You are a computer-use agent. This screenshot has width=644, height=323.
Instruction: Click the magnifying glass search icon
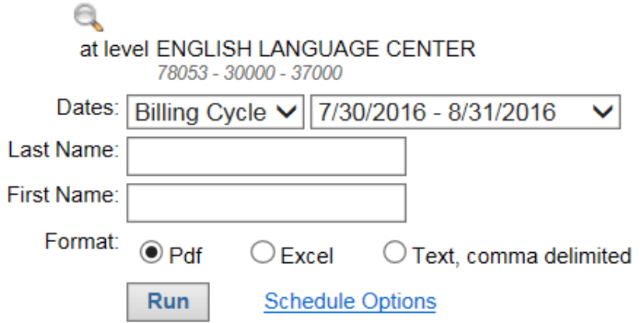[x=88, y=17]
